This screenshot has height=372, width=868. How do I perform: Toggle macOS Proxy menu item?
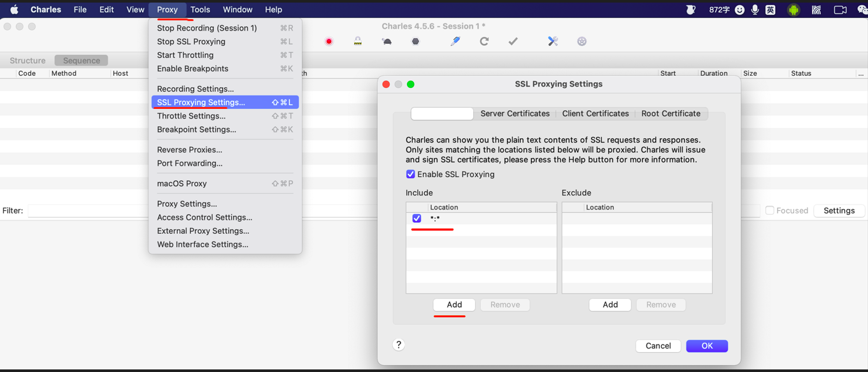click(x=225, y=183)
